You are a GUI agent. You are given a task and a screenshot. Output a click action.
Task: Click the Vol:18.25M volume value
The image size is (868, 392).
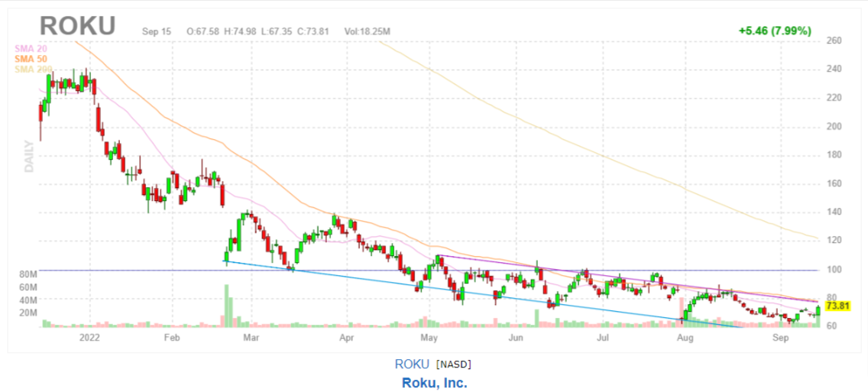[367, 31]
